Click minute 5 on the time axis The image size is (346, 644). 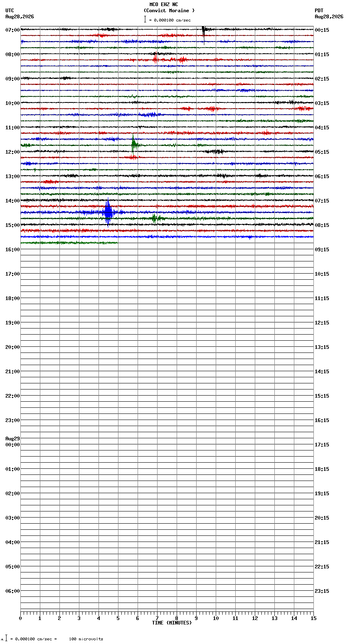[118, 618]
